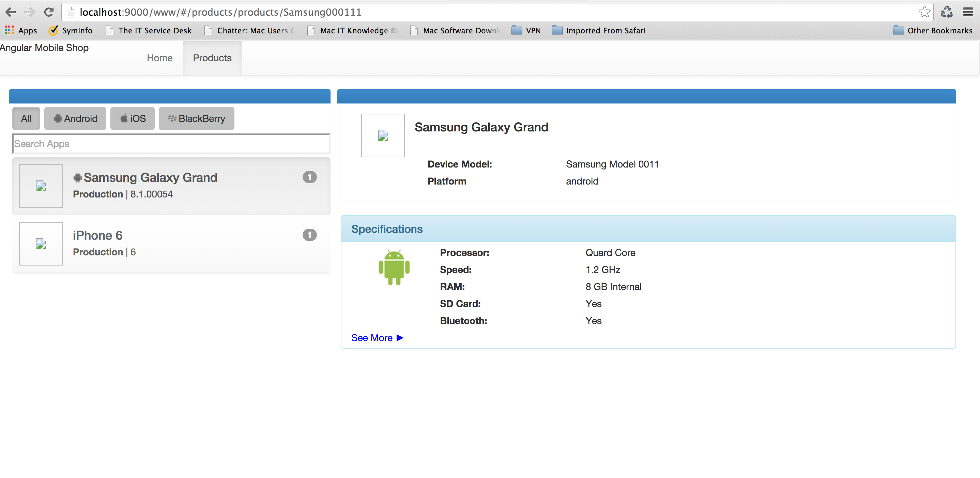Viewport: 980px width, 478px height.
Task: Click the Samsung Model 0011 value
Action: point(612,164)
